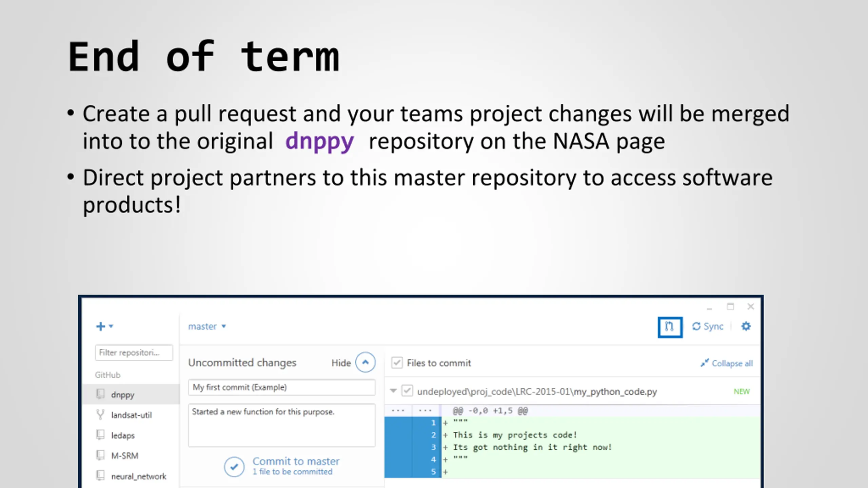
Task: Click the Filter repositories input field
Action: pos(134,352)
